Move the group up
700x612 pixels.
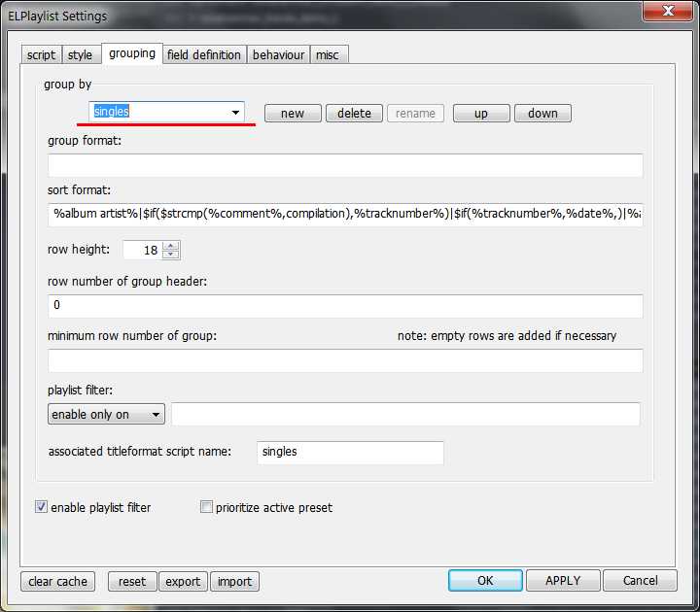coord(481,114)
